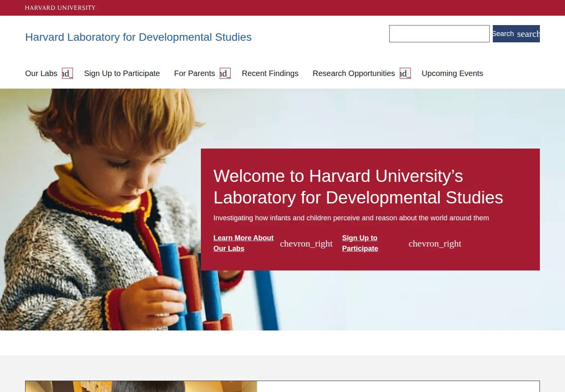Click the partially visible photo card at bottom

tap(141, 386)
